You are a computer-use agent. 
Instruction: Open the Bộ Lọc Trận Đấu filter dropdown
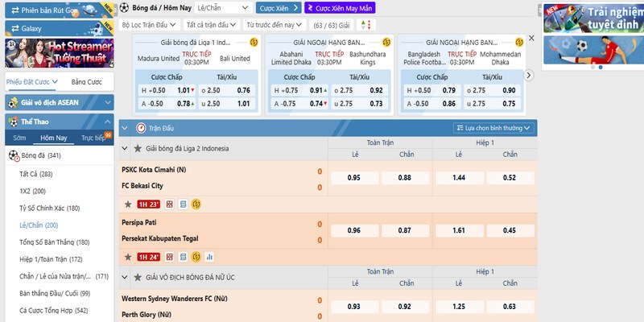click(x=152, y=25)
